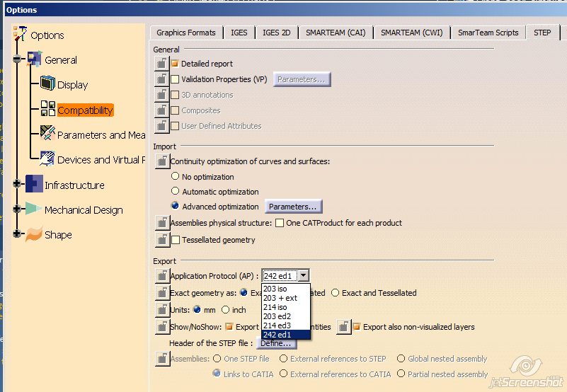567x392 pixels.
Task: Click the Devices and Virtual Reality icon
Action: click(x=47, y=159)
